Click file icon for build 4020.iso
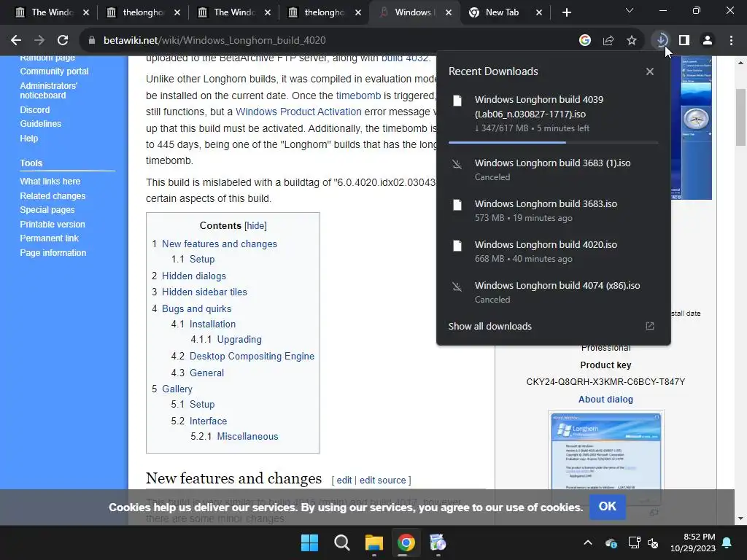This screenshot has width=747, height=560. 457,246
